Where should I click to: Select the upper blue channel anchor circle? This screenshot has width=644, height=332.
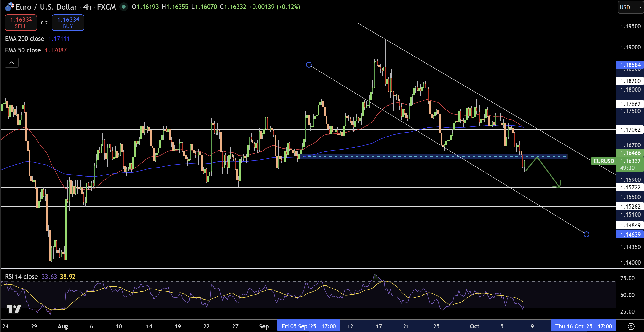point(309,65)
